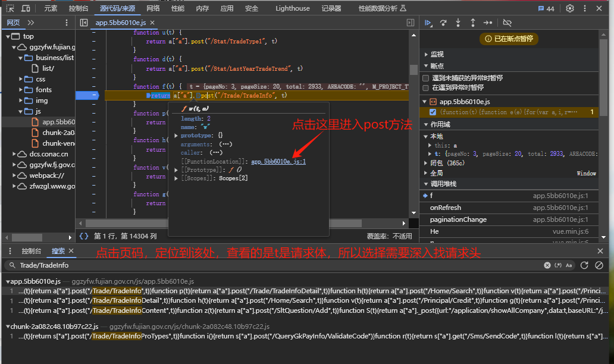614x364 pixels.
Task: Open DevTools more options menu
Action: click(x=585, y=8)
